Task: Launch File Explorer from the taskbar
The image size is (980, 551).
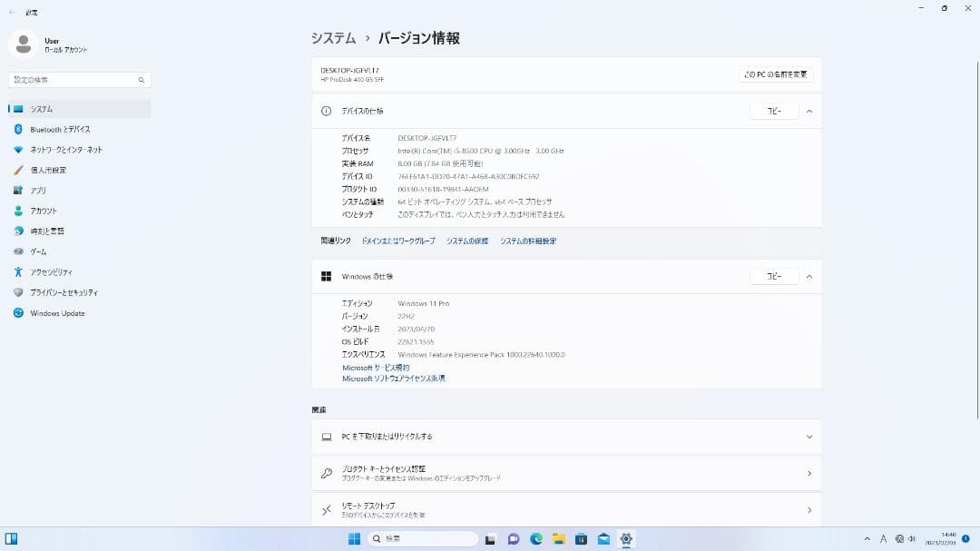Action: click(x=559, y=539)
